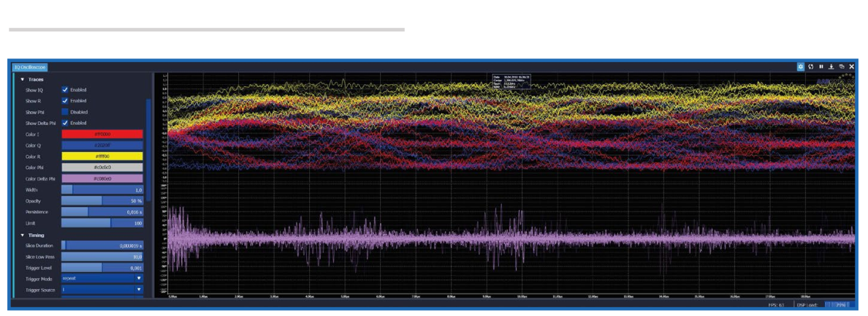
Task: Click the settings panel vertical scrollbar
Action: click(x=148, y=148)
